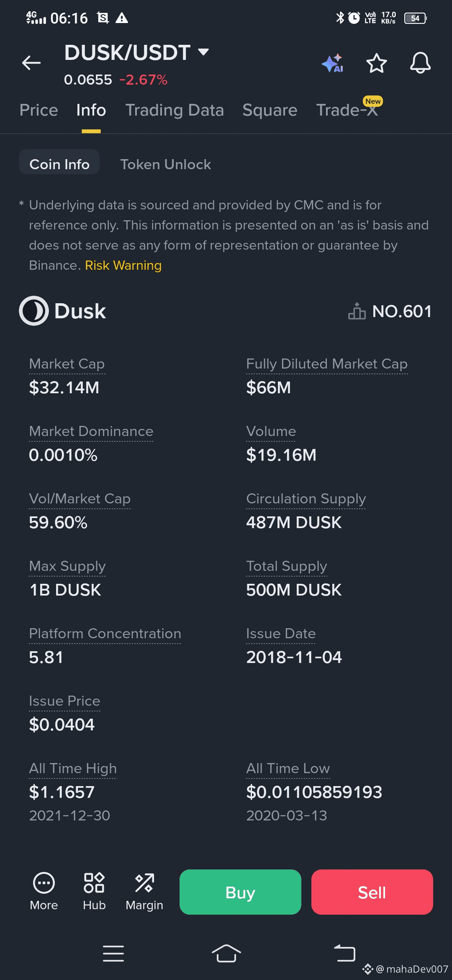The image size is (452, 980).
Task: Switch to the Trading Data tab
Action: (x=175, y=110)
